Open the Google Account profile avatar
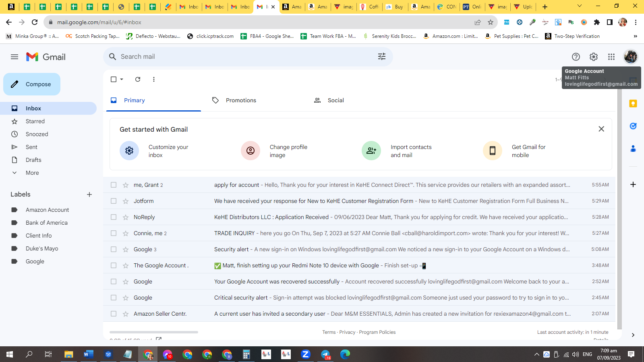 point(631,57)
